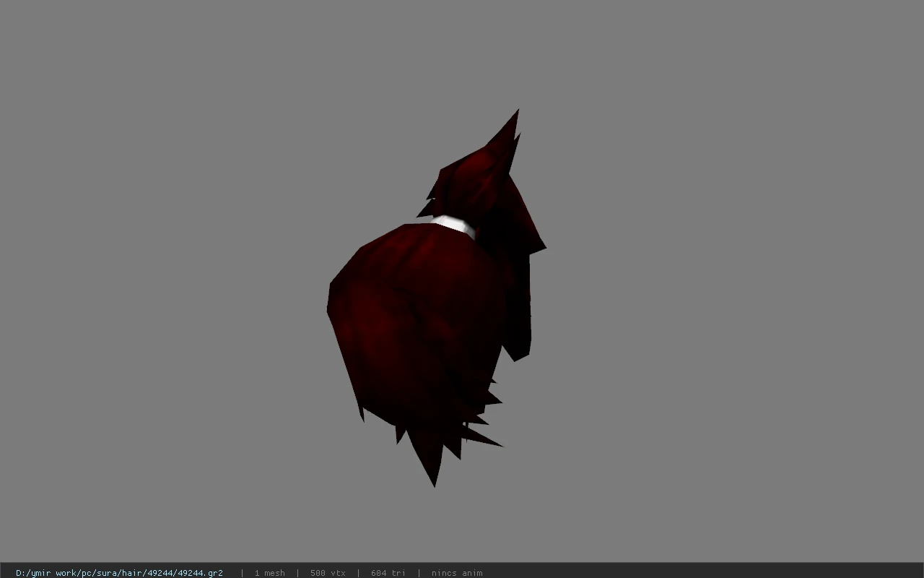This screenshot has width=924, height=578.
Task: Select the '500 vtx' vertex count readout
Action: click(328, 573)
